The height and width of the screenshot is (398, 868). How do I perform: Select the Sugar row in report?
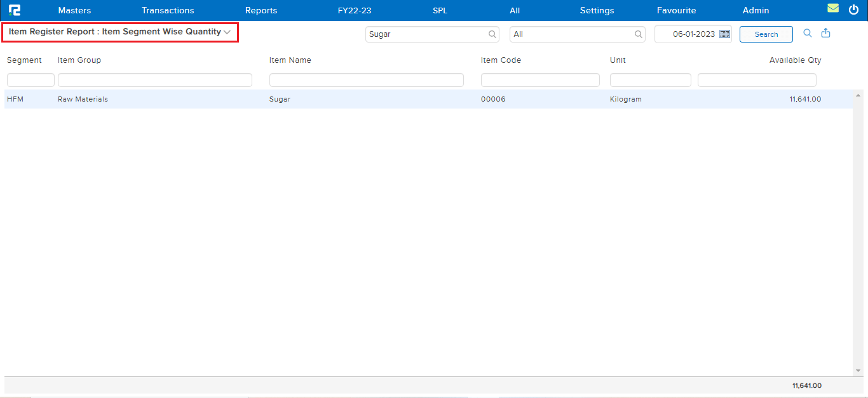click(280, 99)
